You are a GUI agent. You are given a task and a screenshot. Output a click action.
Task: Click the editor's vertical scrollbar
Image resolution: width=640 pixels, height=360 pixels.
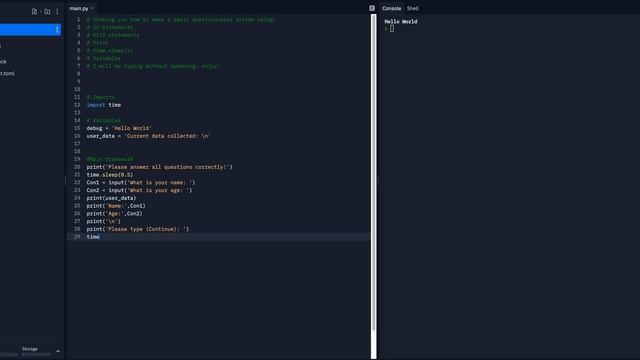(373, 173)
